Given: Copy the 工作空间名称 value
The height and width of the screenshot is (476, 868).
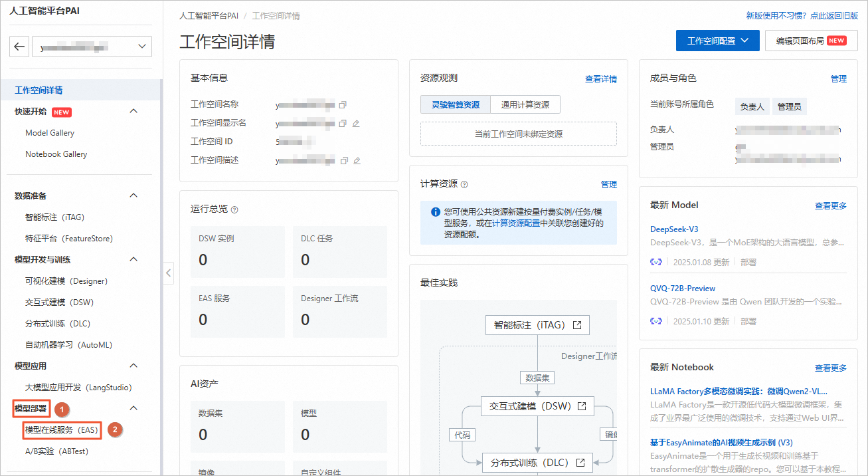Looking at the screenshot, I should [x=343, y=105].
